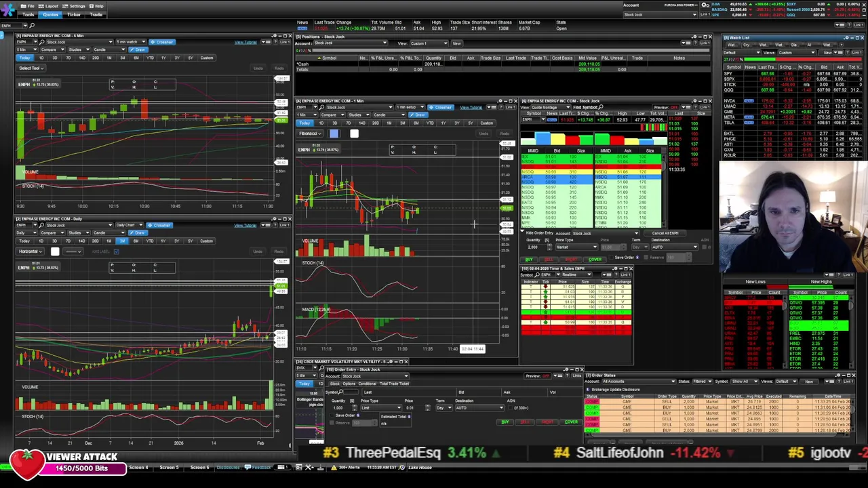Open the 1 min setup layout dropdown
868x488 pixels.
pos(410,107)
